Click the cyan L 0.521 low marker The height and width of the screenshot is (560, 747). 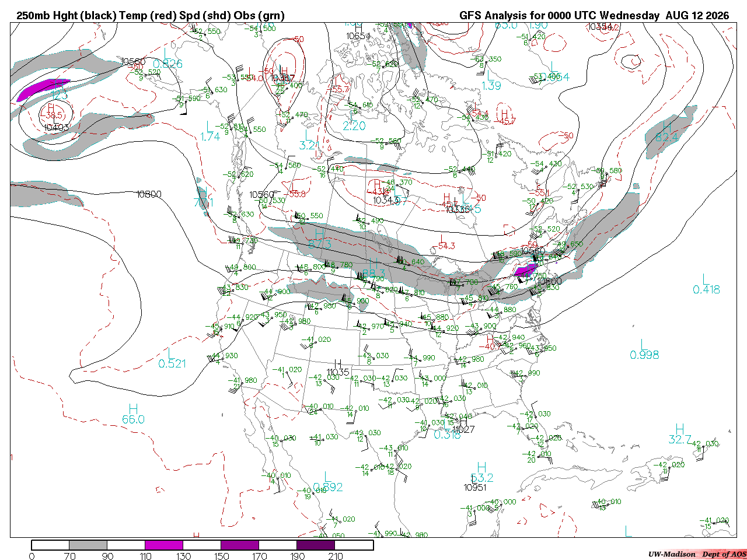point(172,358)
